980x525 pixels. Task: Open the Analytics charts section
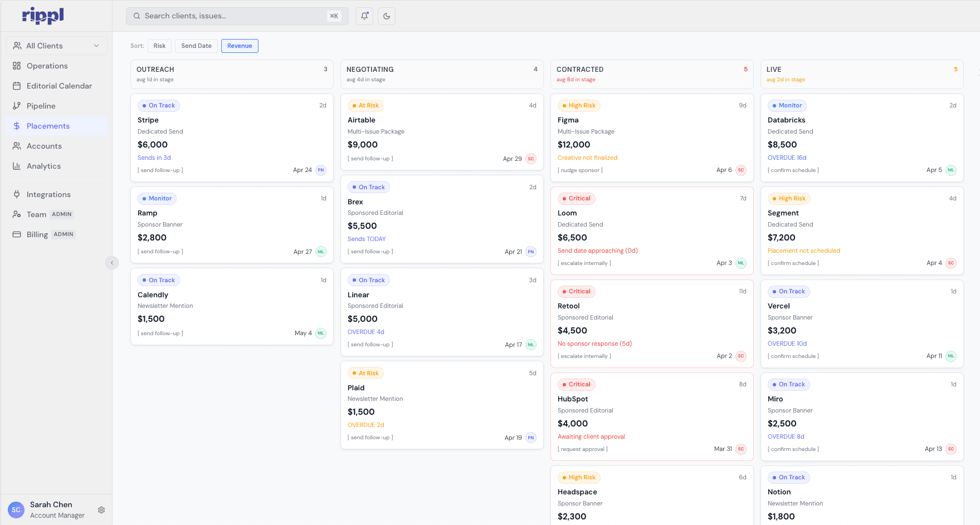point(43,166)
